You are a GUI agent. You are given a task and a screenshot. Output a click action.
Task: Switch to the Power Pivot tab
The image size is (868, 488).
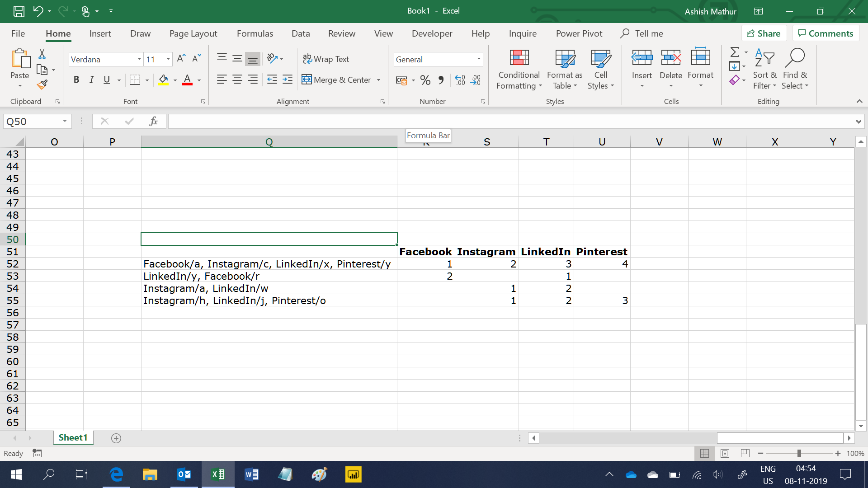[579, 33]
